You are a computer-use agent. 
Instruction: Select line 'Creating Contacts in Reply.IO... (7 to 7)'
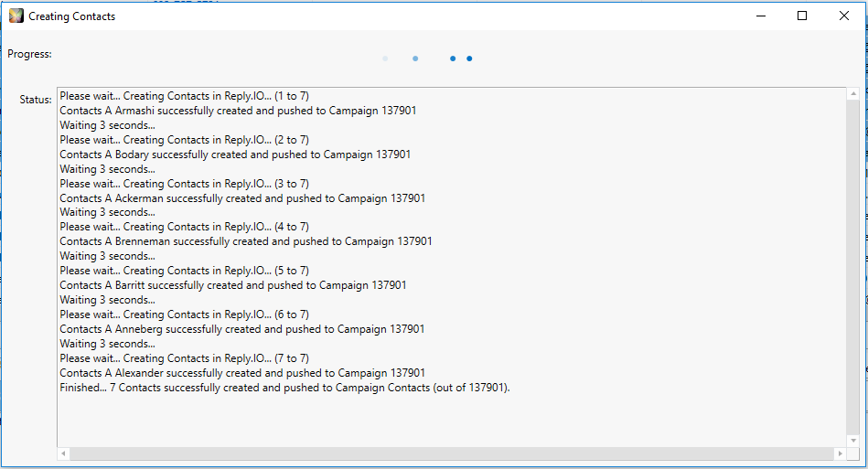185,358
